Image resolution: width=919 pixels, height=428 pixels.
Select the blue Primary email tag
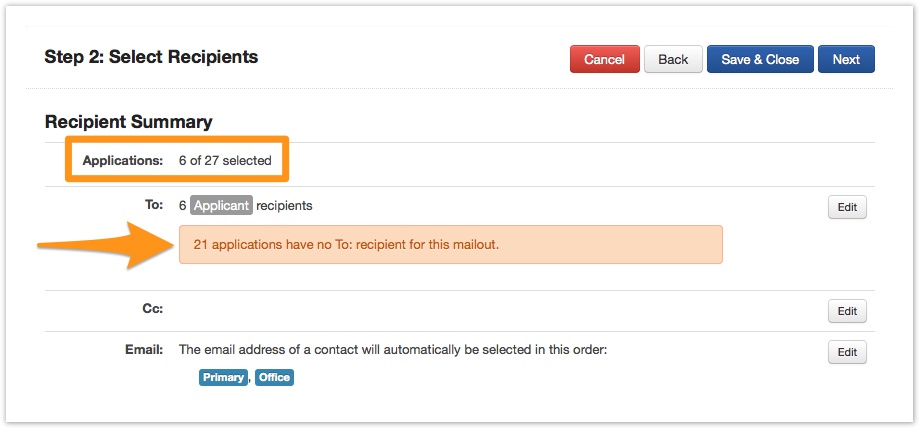coord(223,377)
